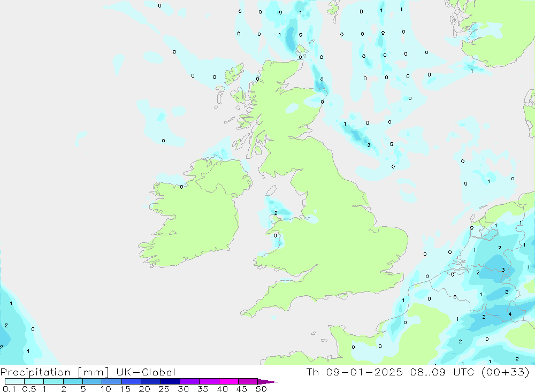The height and width of the screenshot is (392, 535).
Task: Click the legend label '0.1'
Action: point(9,389)
